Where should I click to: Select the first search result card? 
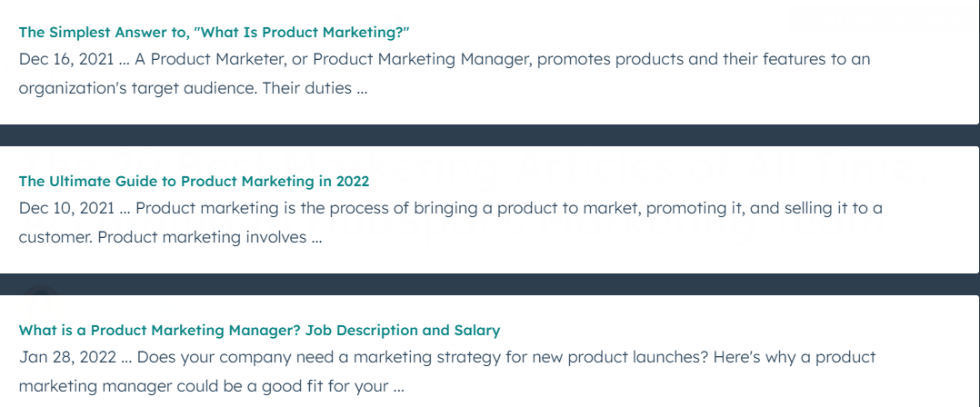(489, 63)
